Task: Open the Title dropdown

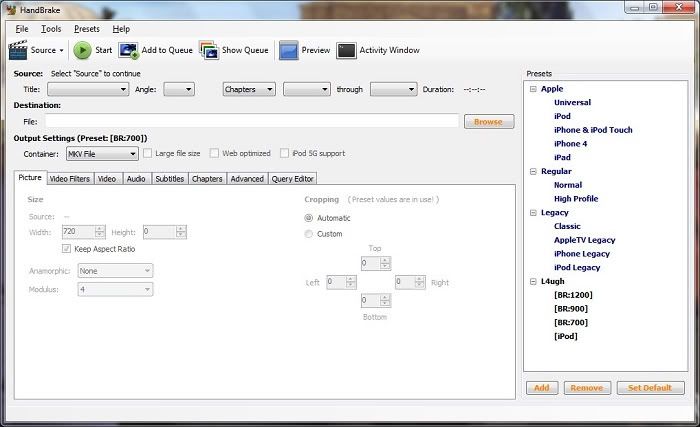Action: click(x=88, y=89)
